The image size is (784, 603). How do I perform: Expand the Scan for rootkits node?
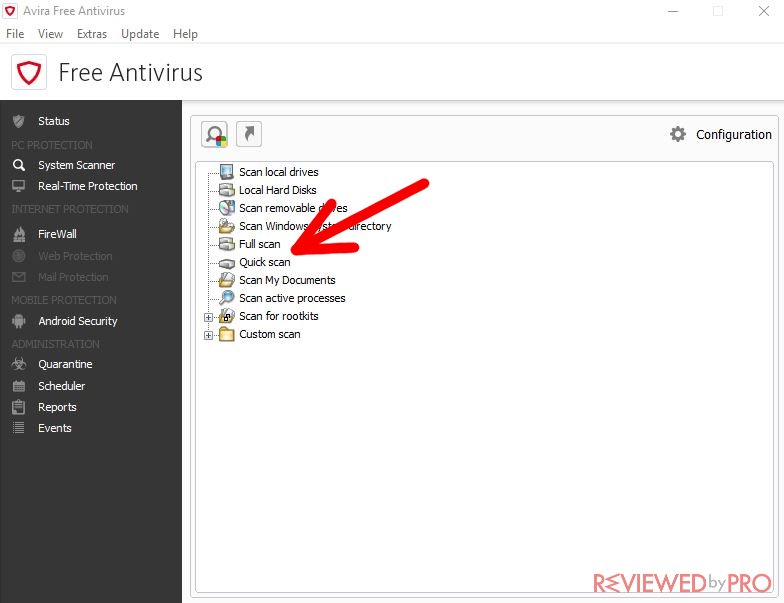[x=208, y=317]
